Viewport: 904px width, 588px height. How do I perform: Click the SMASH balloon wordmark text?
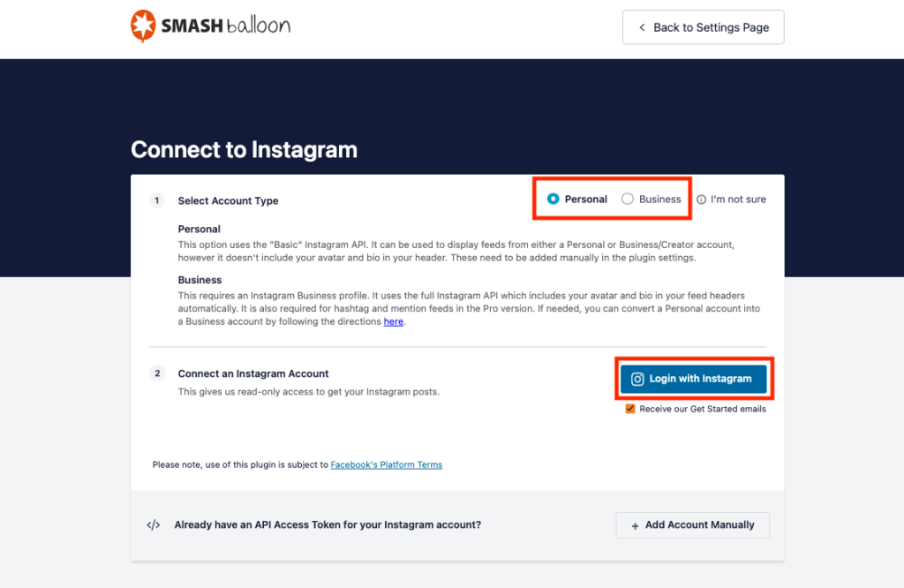[x=228, y=26]
